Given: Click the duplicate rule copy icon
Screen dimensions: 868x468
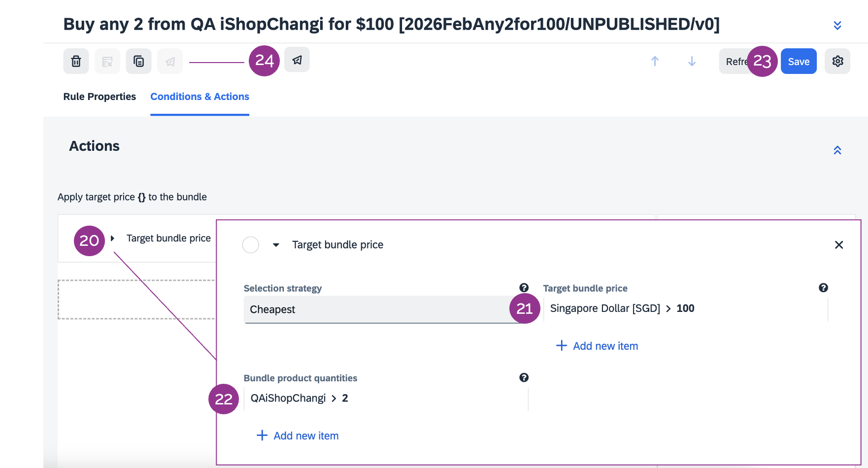Looking at the screenshot, I should click(x=138, y=61).
